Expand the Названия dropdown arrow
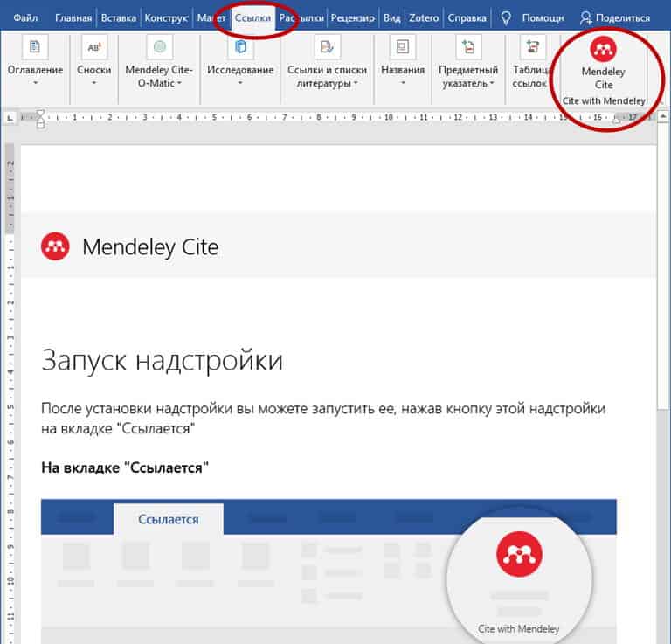 coord(403,83)
